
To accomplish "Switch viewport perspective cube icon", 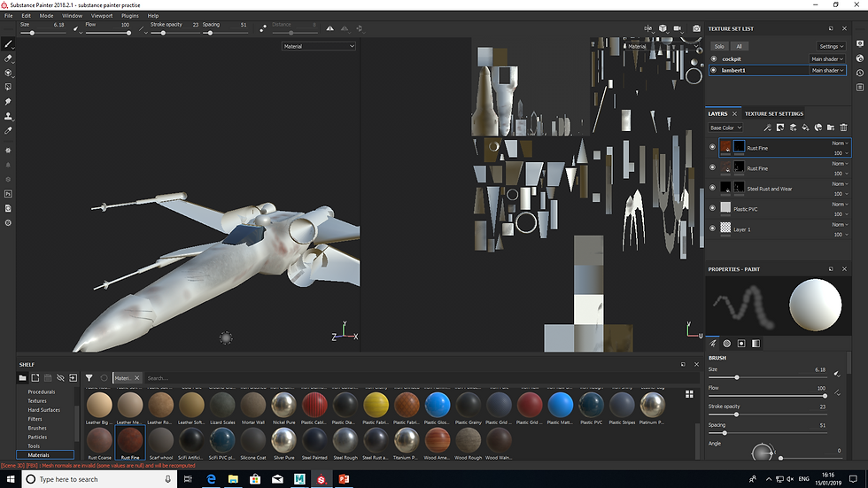I will pyautogui.click(x=663, y=28).
